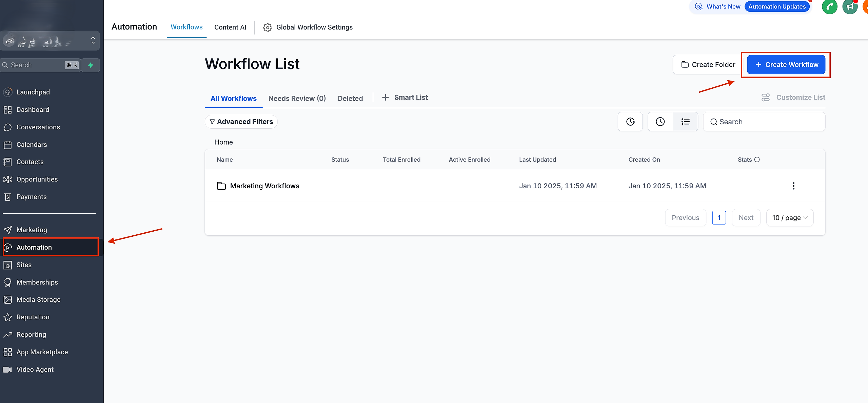Go to Reputation in sidebar
Viewport: 868px width, 403px height.
click(x=33, y=317)
